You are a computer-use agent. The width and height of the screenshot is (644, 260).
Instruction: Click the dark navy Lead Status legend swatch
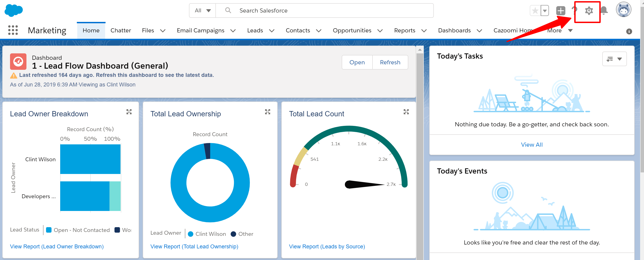(117, 230)
